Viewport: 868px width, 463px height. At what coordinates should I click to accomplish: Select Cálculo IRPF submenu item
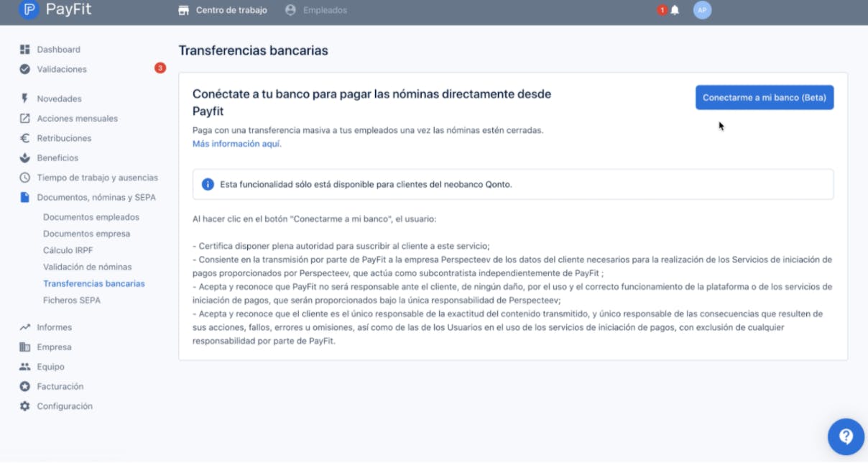68,250
